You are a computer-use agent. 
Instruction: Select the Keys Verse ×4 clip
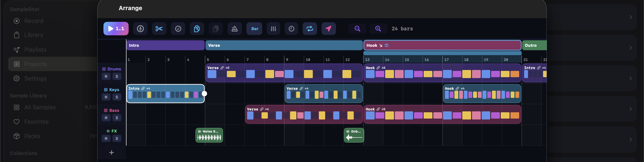tap(324, 94)
